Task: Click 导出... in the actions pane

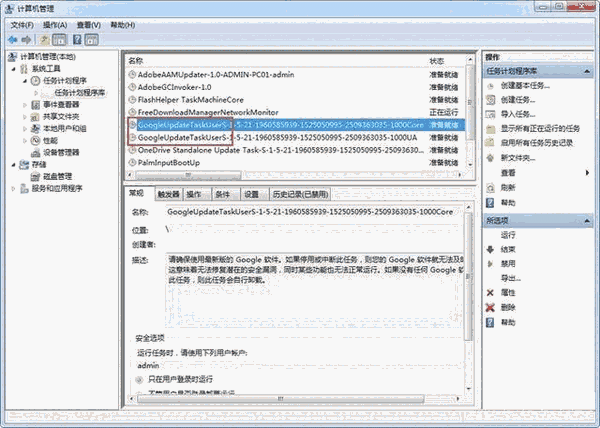Action: 511,278
